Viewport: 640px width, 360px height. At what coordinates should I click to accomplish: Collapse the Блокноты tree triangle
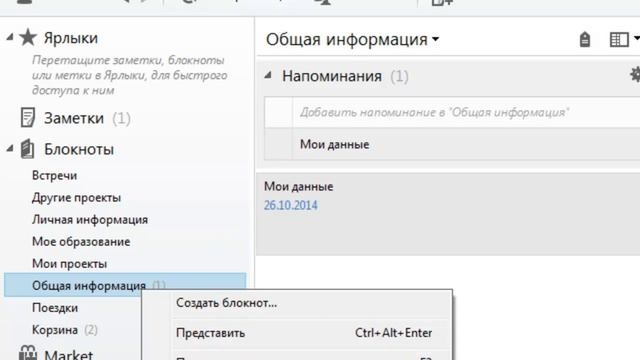pos(10,149)
